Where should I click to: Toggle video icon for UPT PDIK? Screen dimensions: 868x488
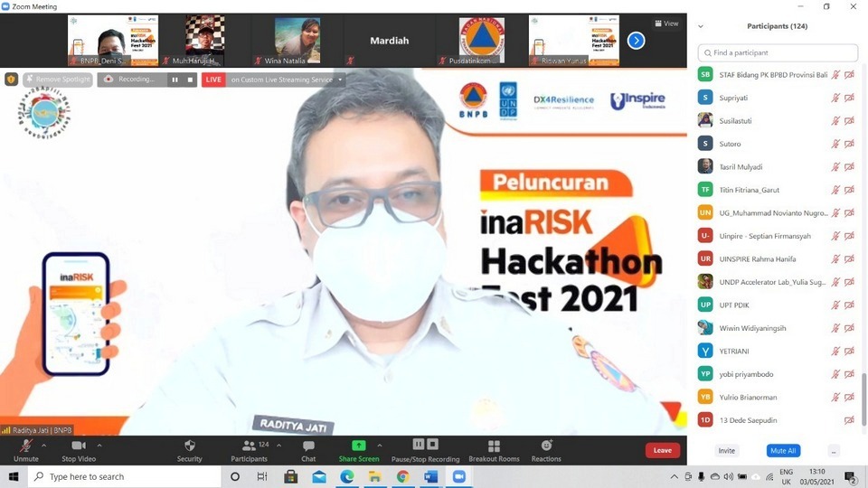point(849,305)
